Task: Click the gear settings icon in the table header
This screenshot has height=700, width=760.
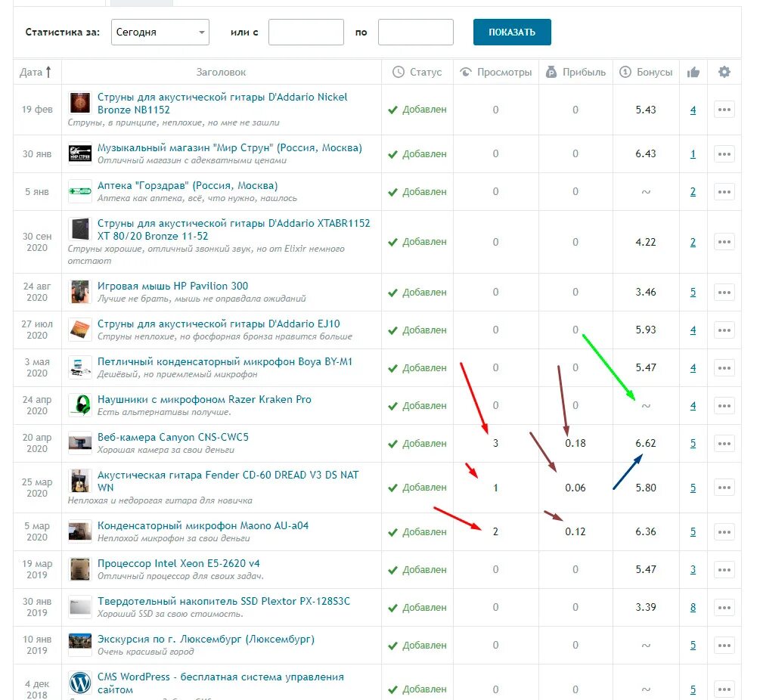Action: [724, 72]
